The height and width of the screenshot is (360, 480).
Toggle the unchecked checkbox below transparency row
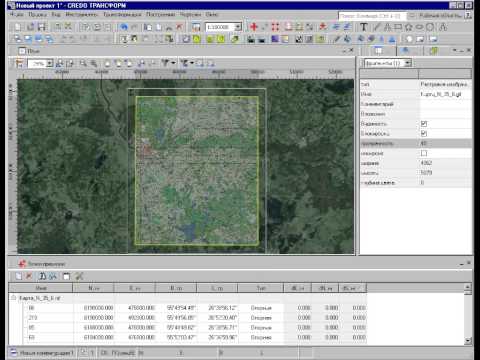coord(424,153)
